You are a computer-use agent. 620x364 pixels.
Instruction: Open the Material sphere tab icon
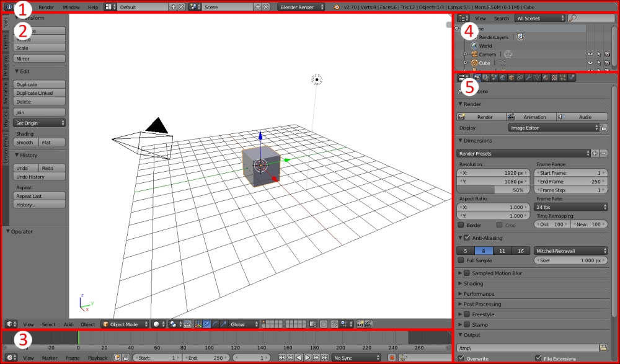coord(546,78)
